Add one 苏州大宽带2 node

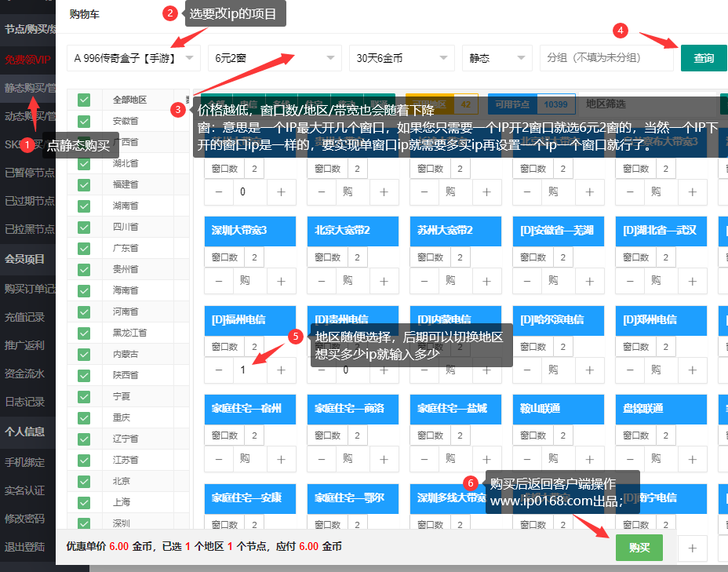pos(486,281)
